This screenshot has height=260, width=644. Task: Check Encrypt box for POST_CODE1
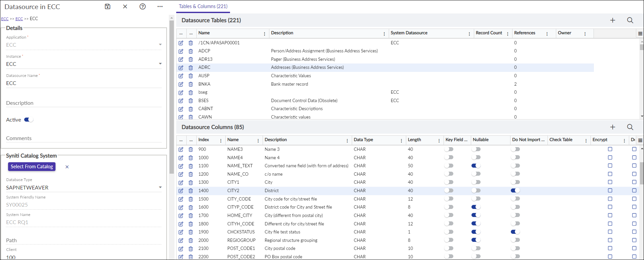[610, 248]
